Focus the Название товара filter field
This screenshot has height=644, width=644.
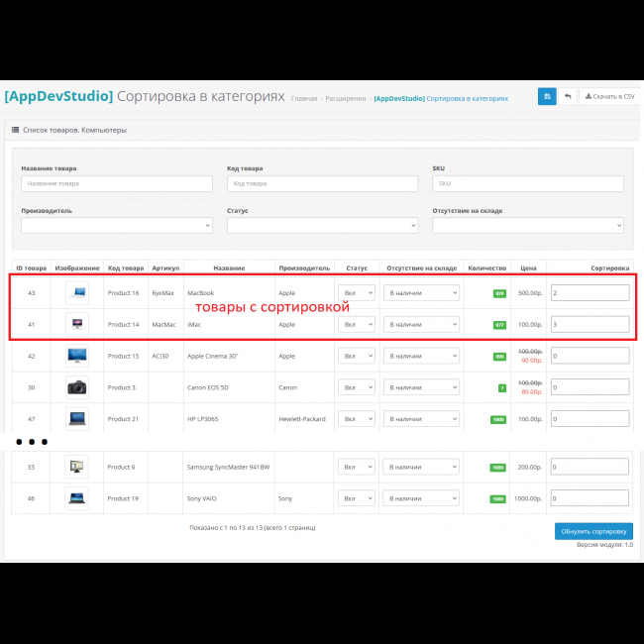(x=117, y=183)
